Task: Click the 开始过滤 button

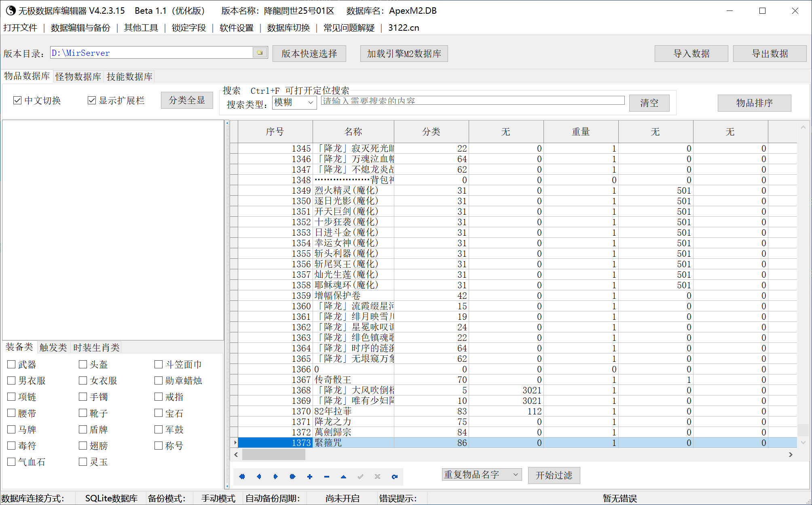Action: tap(554, 475)
